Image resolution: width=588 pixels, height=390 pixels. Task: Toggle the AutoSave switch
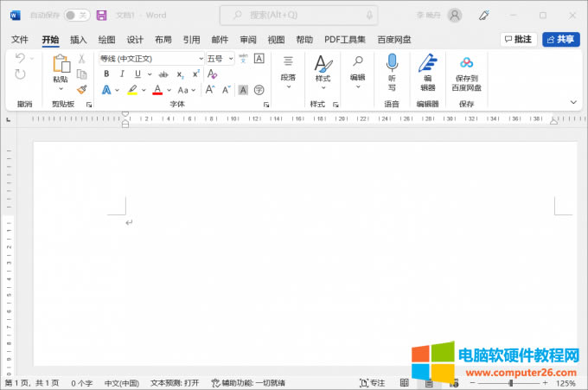pyautogui.click(x=76, y=16)
